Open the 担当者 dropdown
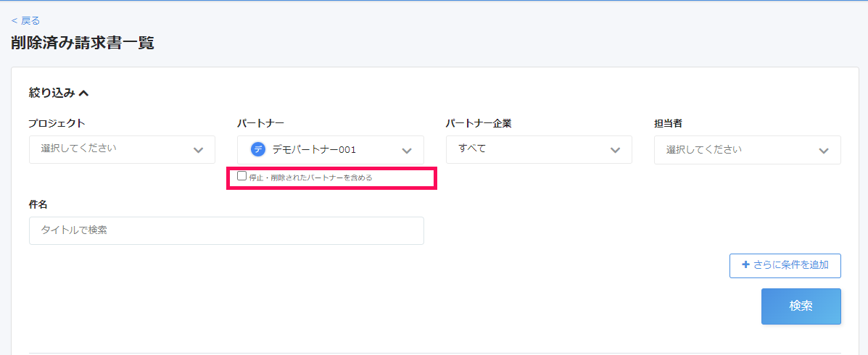Screen dimensions: 868x355 (748, 150)
